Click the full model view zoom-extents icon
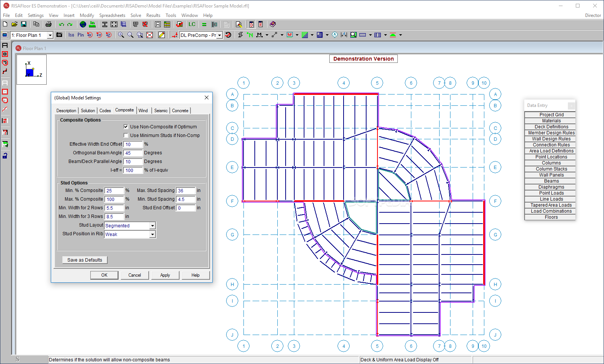 (149, 35)
